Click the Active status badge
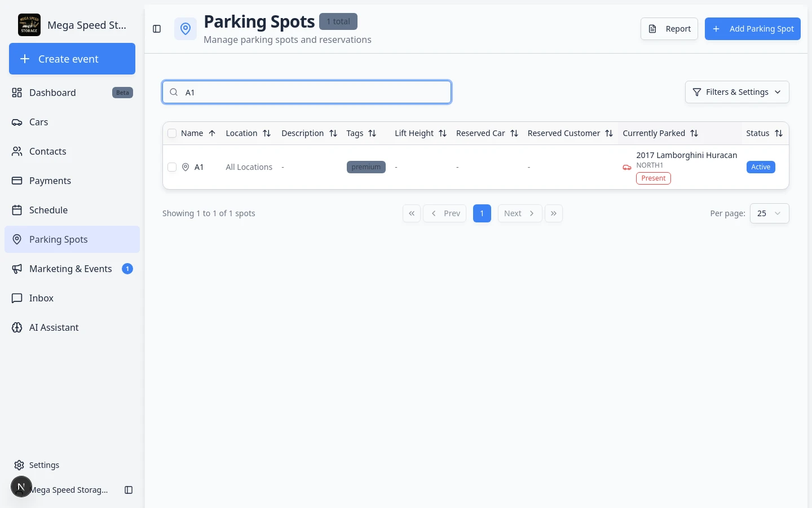 [761, 167]
